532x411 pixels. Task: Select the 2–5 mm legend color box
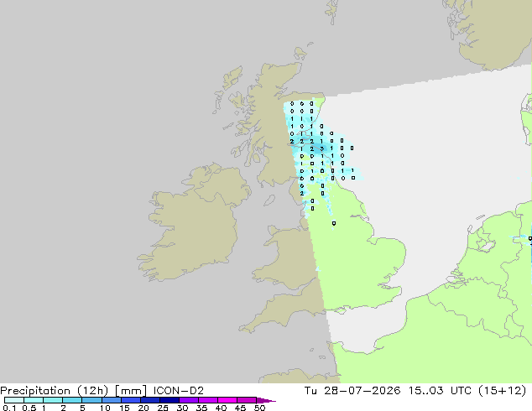[72, 400]
